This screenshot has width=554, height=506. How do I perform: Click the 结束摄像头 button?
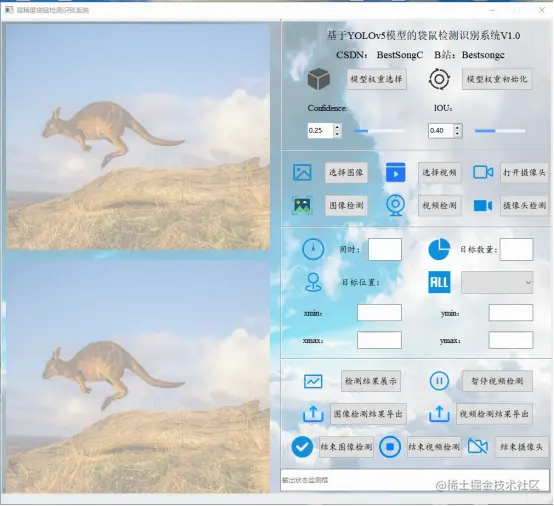point(522,447)
